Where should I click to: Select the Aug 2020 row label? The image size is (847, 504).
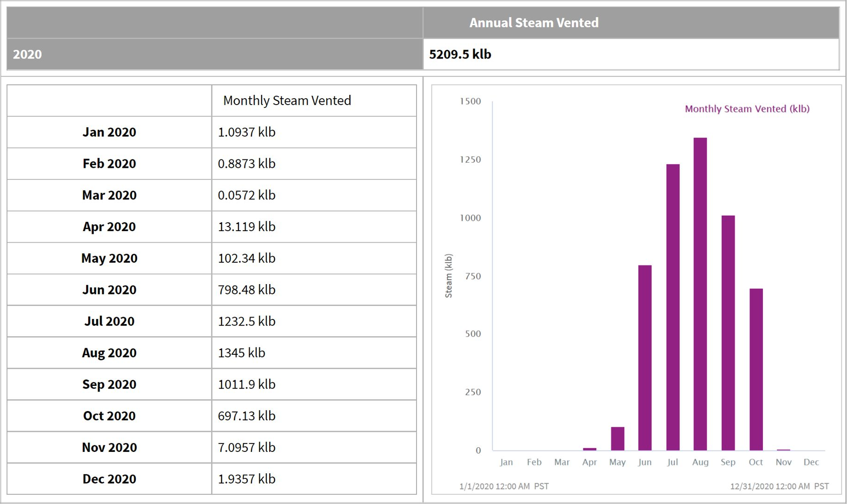click(109, 353)
